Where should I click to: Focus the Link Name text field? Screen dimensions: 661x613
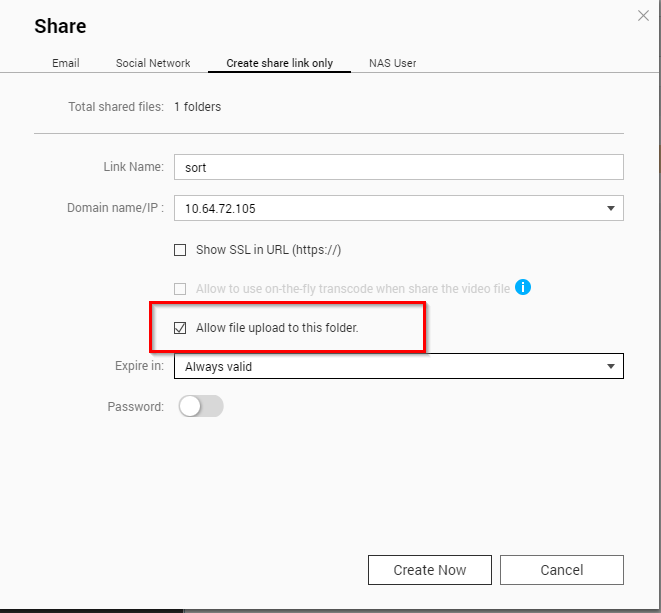point(398,167)
